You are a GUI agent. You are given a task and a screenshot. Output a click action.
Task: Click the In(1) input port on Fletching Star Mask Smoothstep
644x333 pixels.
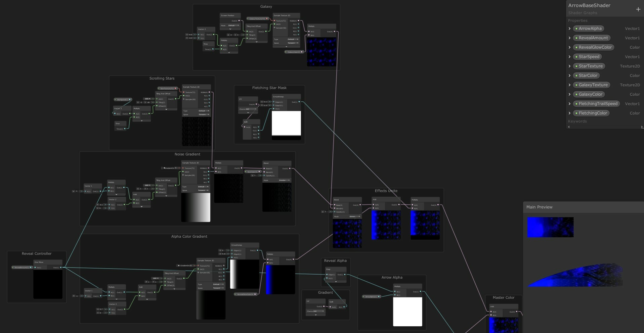273,108
